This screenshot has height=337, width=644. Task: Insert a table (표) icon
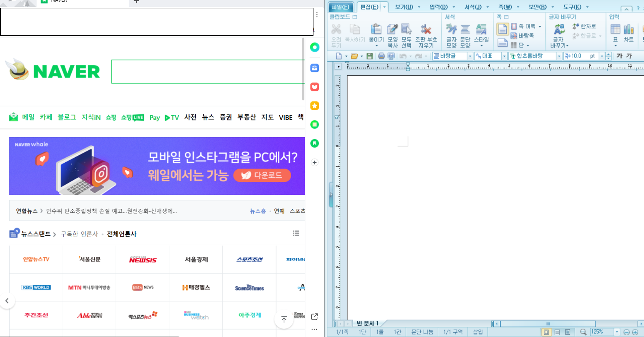point(615,29)
